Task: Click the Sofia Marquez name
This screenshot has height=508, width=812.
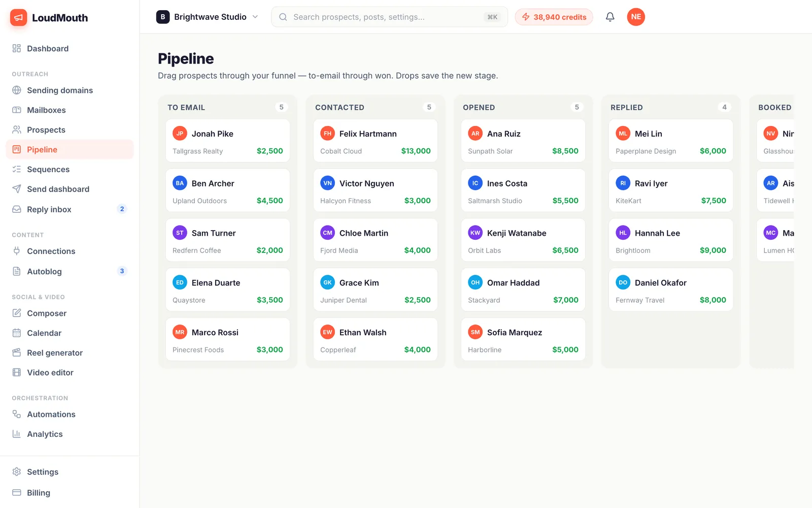Action: pyautogui.click(x=515, y=332)
